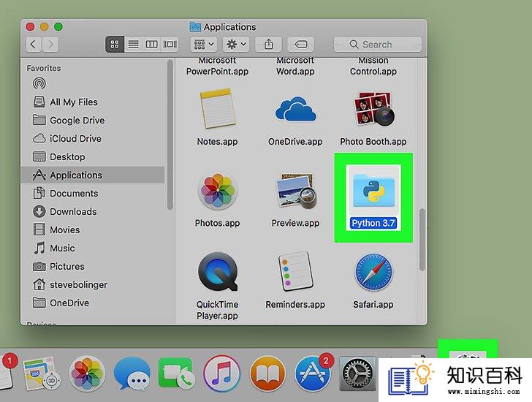Click the Search field
Image resolution: width=532 pixels, height=402 pixels.
pyautogui.click(x=378, y=45)
